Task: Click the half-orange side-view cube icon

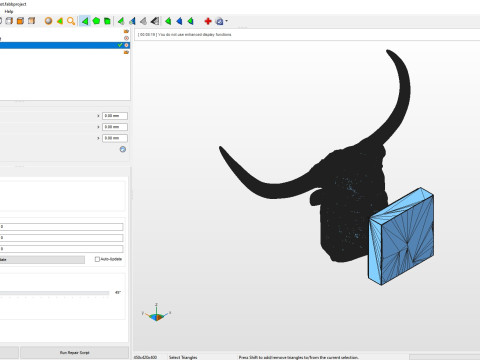Action: pos(31,21)
